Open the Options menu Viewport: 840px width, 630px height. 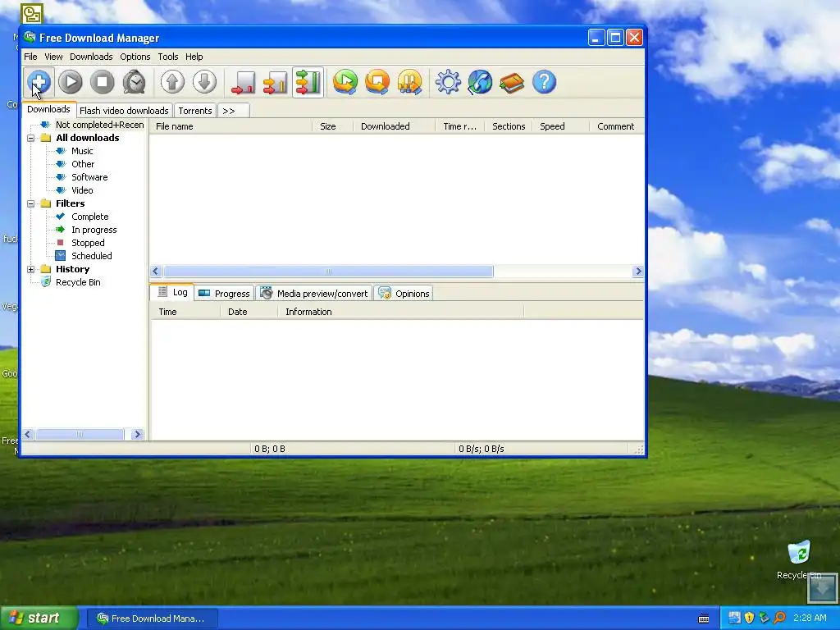(x=135, y=57)
